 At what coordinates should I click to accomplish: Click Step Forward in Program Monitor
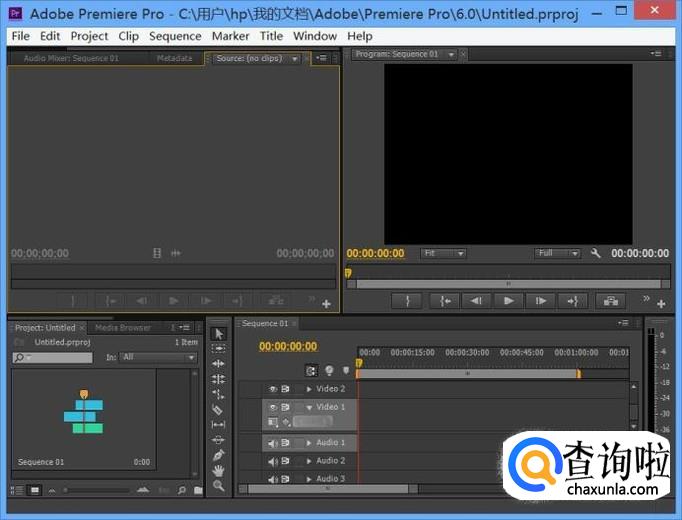pyautogui.click(x=540, y=300)
